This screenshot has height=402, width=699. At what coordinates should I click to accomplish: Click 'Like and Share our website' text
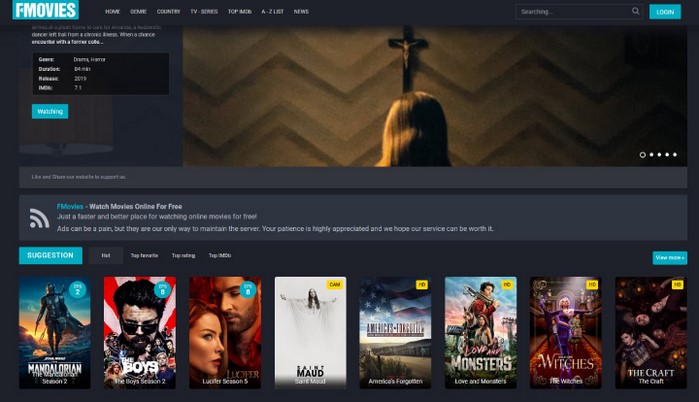pos(78,177)
